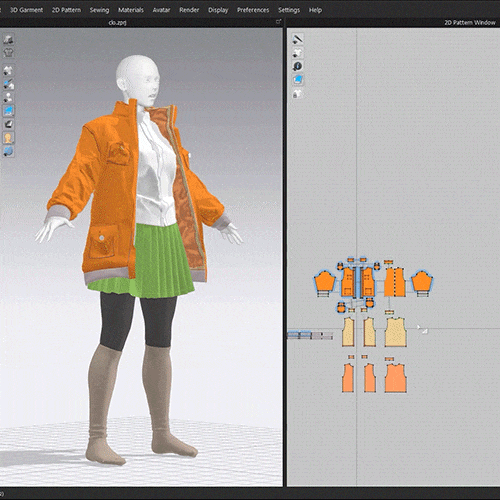Viewport: 500px width, 500px height.
Task: Select the leftmost beige front pattern piece
Action: 348,332
